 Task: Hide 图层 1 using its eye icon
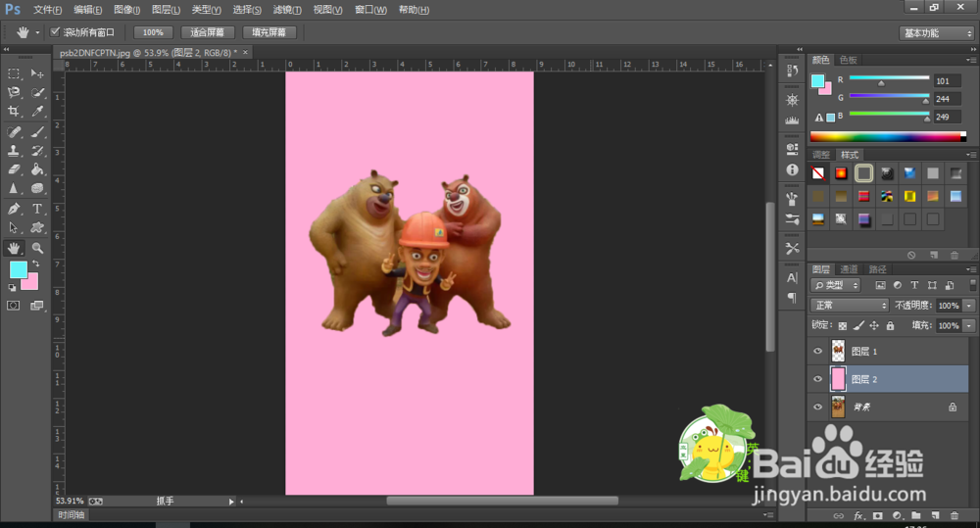pos(818,351)
